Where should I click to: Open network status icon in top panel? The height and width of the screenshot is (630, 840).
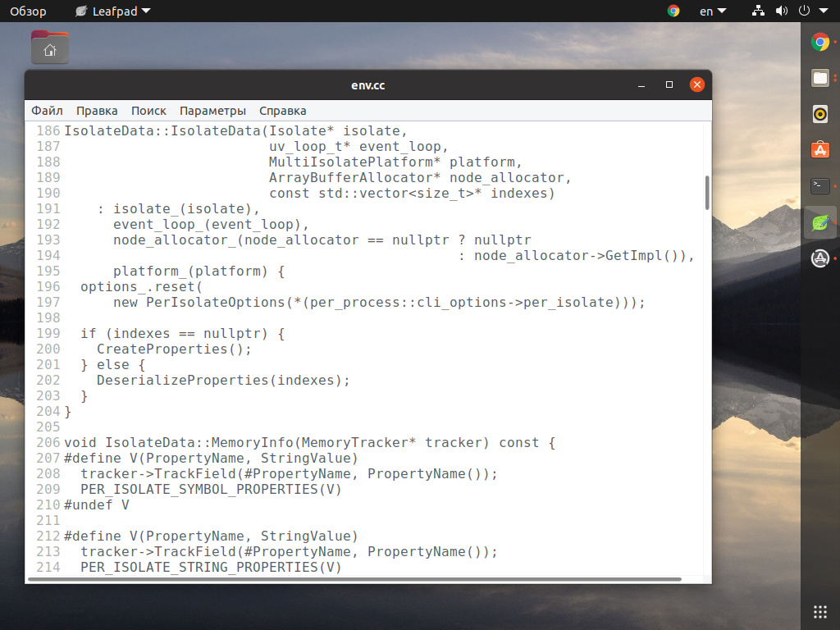coord(758,11)
